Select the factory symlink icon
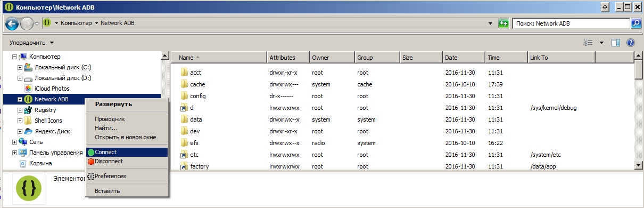Image resolution: width=644 pixels, height=208 pixels. (184, 166)
